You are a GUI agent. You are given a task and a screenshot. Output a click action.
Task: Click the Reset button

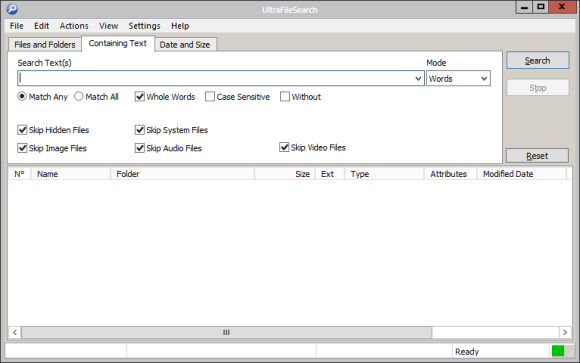coord(537,156)
